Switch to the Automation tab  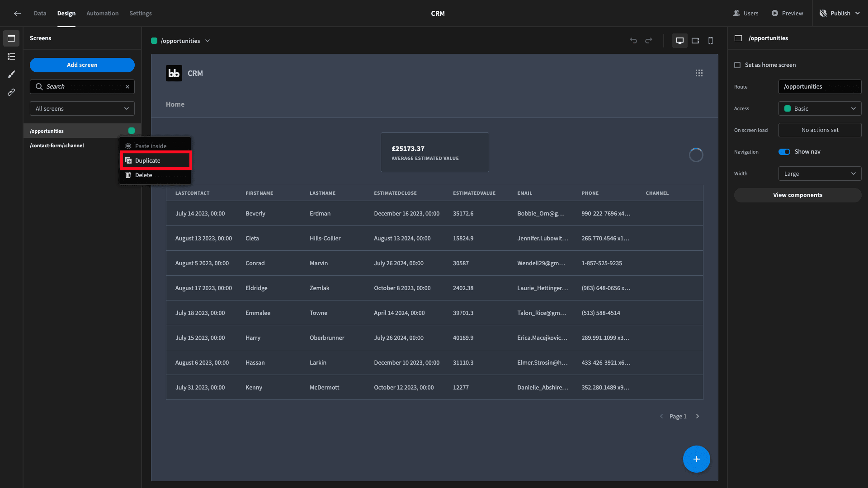(103, 14)
